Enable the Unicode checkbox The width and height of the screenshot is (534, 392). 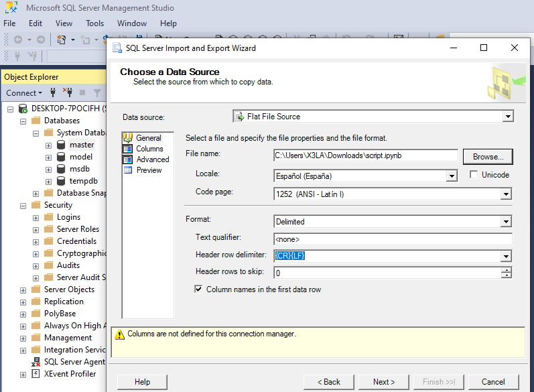click(474, 175)
